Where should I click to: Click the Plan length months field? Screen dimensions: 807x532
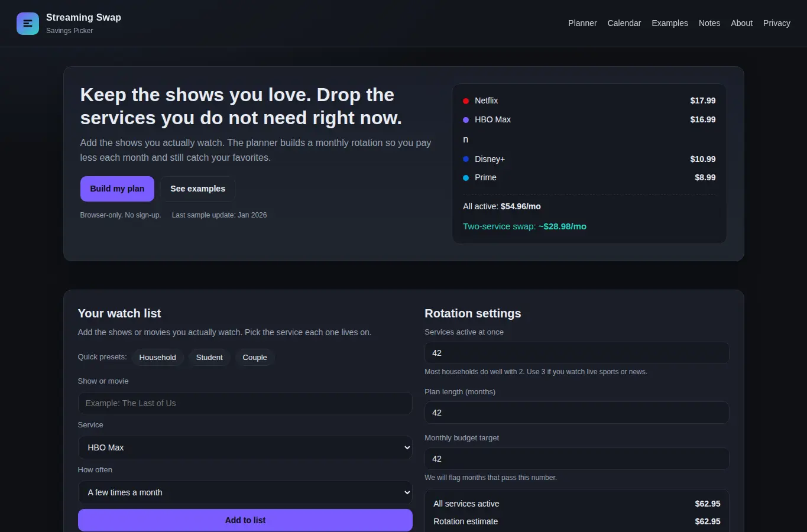576,413
